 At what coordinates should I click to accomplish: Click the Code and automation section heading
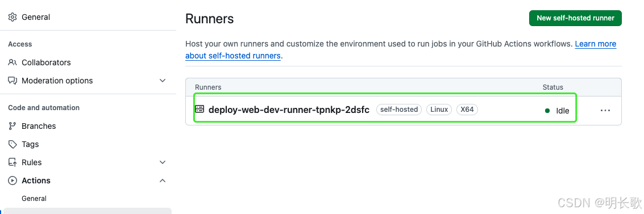click(44, 107)
